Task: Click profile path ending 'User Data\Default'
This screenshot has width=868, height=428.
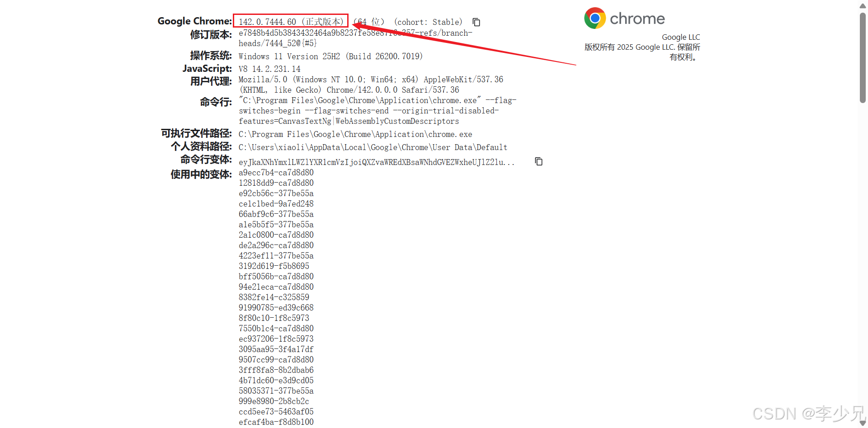Action: (x=373, y=147)
